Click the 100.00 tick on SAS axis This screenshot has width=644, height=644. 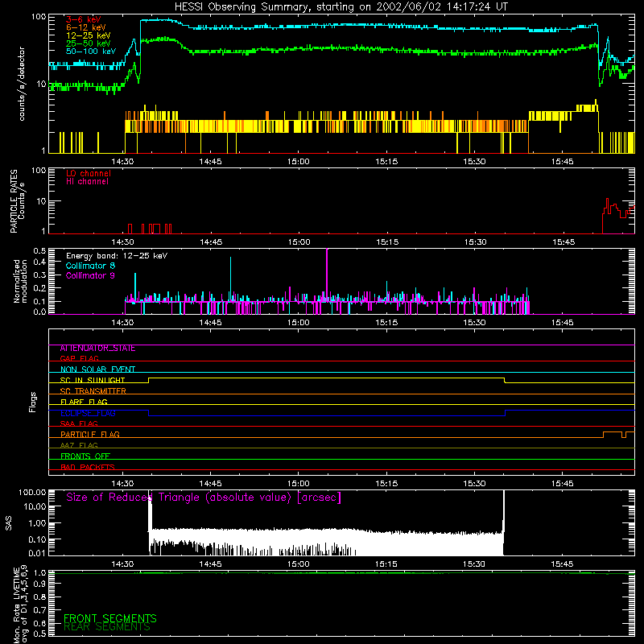tap(32, 492)
